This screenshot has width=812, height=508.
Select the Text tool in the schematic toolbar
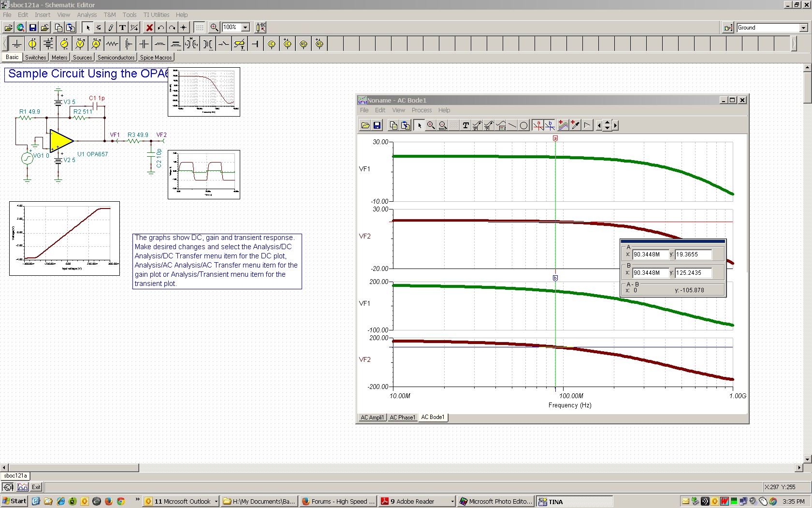(123, 28)
